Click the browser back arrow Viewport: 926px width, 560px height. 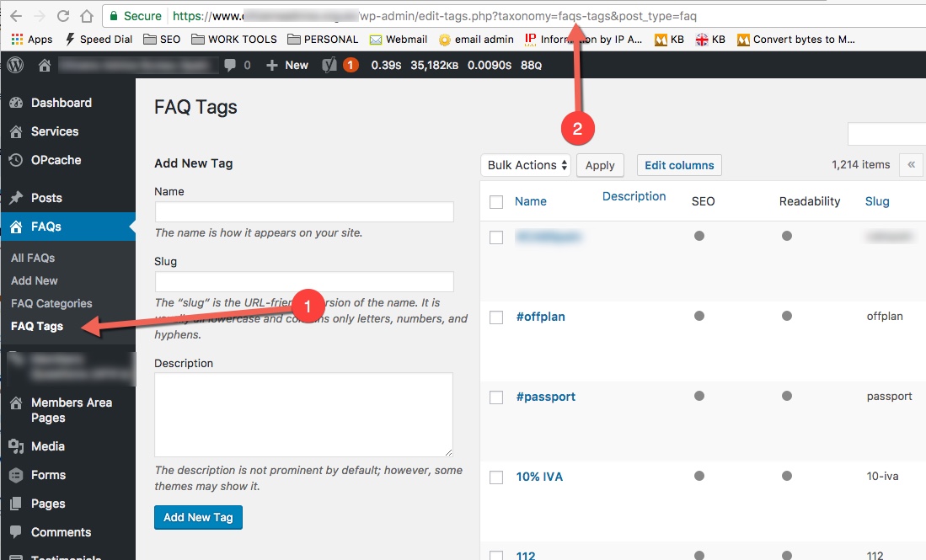pos(16,16)
